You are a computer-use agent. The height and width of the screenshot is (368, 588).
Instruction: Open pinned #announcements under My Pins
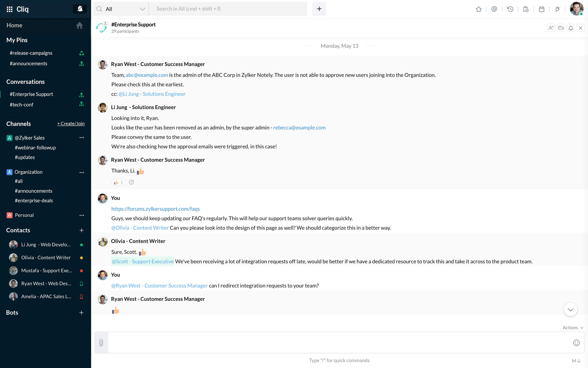[x=28, y=64]
